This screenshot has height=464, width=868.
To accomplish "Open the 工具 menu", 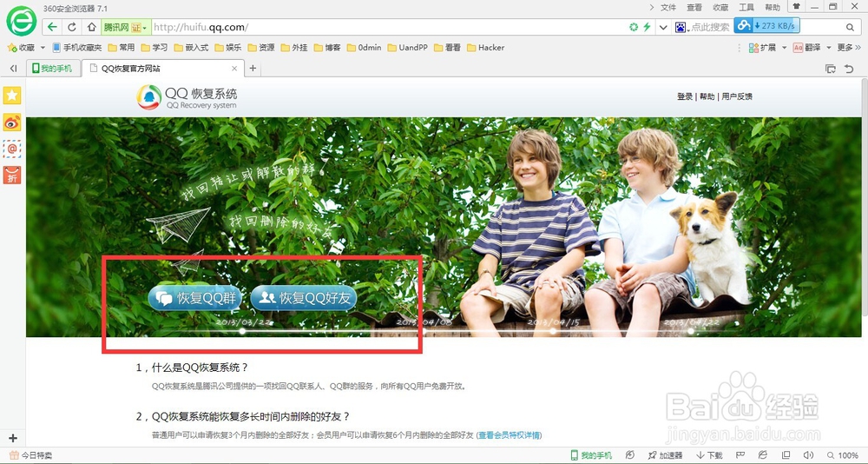I will pyautogui.click(x=746, y=7).
